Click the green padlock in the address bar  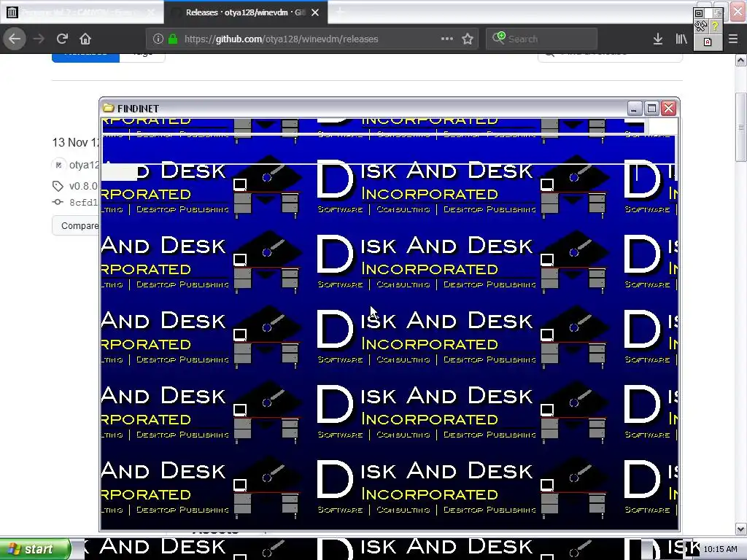(x=174, y=39)
